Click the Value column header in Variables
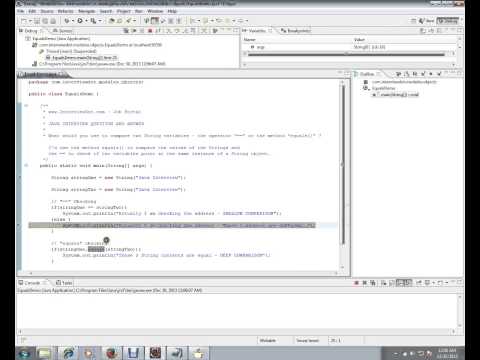The height and width of the screenshot is (360, 480). [x=359, y=40]
